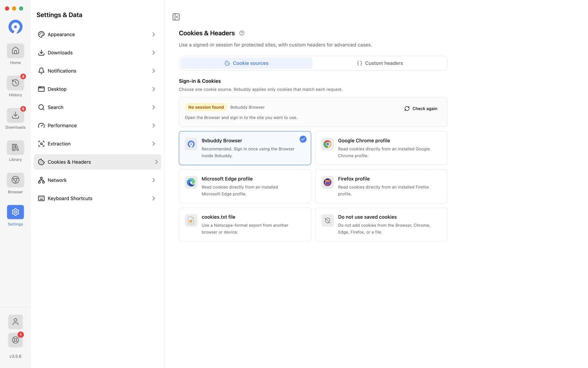This screenshot has width=588, height=368.
Task: Click the cookies.txt file icon
Action: (x=191, y=220)
